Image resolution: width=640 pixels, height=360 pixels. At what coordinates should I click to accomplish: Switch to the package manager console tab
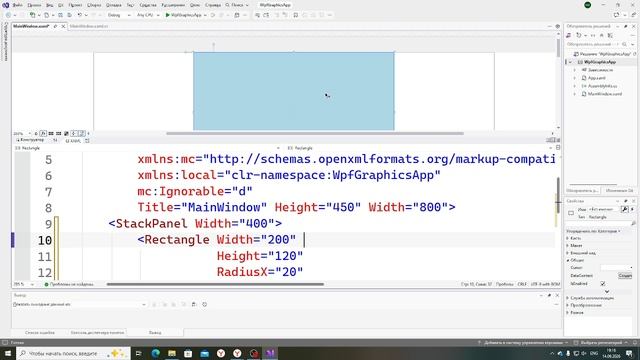pos(97,333)
